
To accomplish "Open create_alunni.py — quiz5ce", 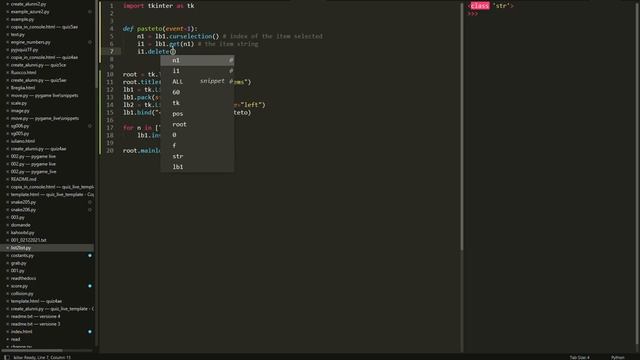I will pos(38,65).
